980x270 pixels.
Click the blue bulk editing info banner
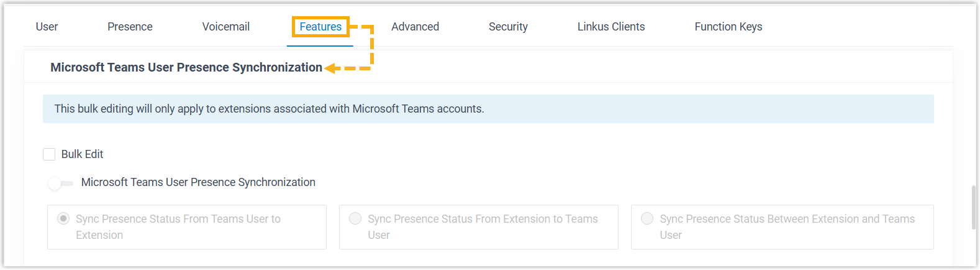click(488, 109)
